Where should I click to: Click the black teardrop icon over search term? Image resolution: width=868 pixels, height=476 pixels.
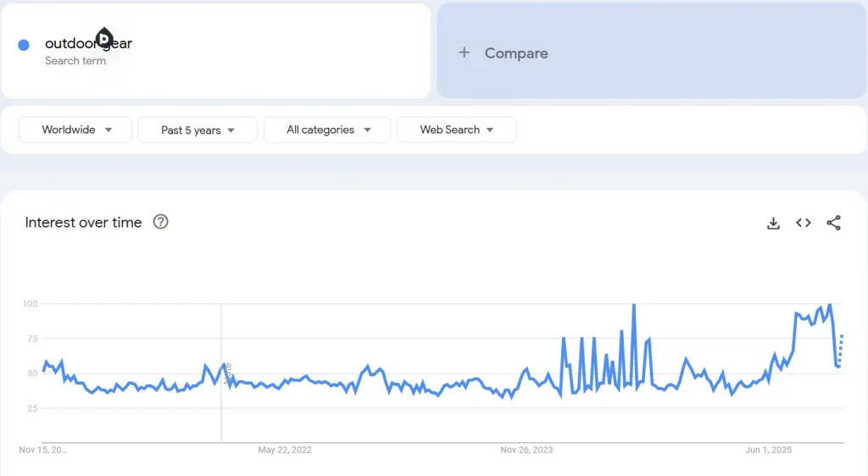[x=103, y=38]
